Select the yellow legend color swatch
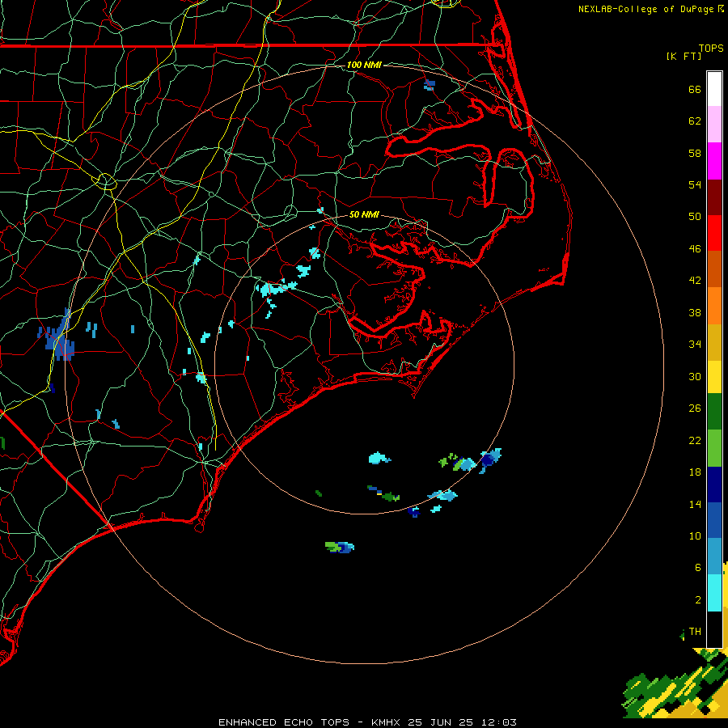This screenshot has height=728, width=728. click(x=714, y=377)
